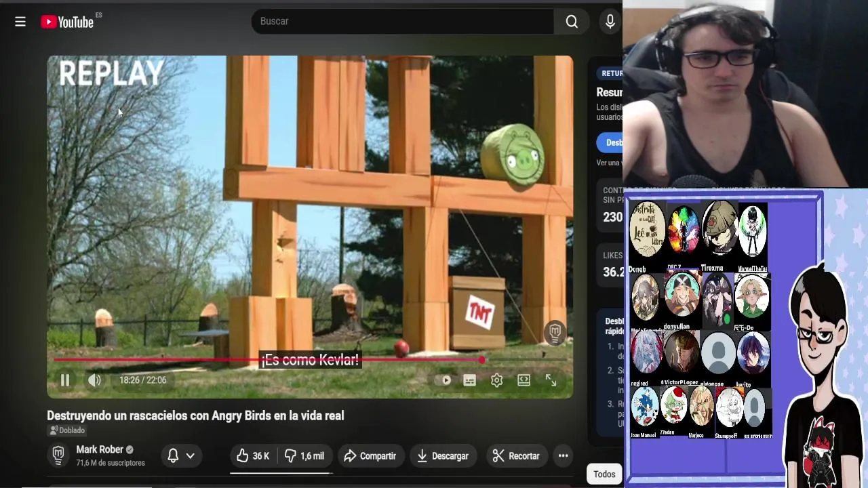The width and height of the screenshot is (868, 488).
Task: Switch to theater mode view
Action: point(524,380)
